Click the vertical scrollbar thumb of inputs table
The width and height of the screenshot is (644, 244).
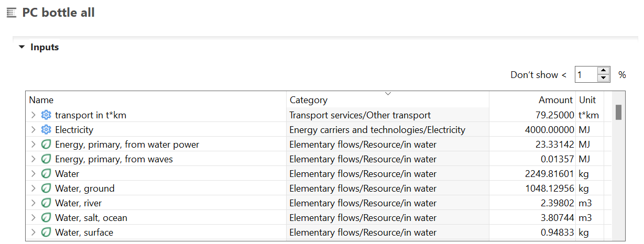(x=618, y=112)
